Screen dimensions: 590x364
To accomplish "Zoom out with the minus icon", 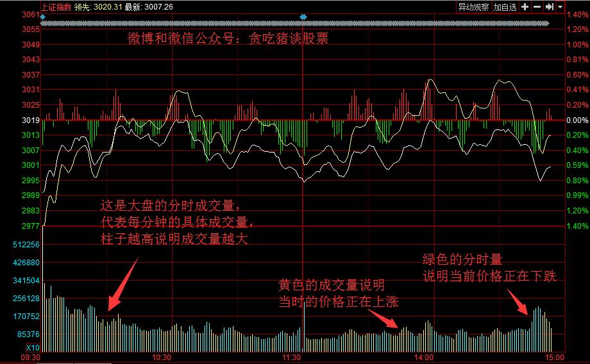I will [537, 7].
